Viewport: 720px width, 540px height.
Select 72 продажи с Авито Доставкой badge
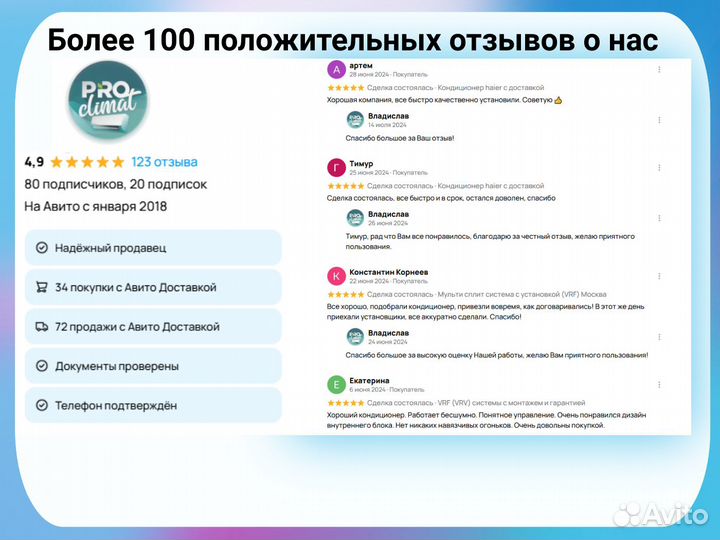click(x=153, y=327)
